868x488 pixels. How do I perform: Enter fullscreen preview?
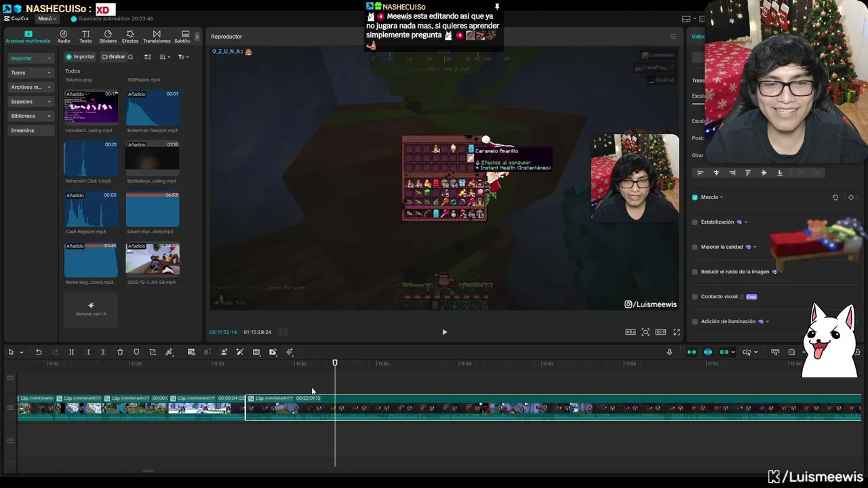[676, 332]
